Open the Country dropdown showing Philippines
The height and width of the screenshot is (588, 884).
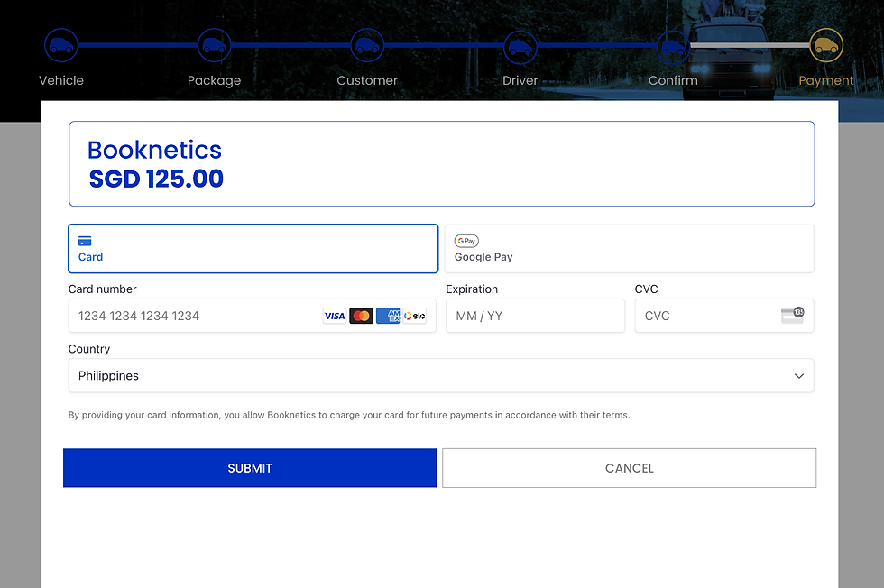pyautogui.click(x=441, y=375)
